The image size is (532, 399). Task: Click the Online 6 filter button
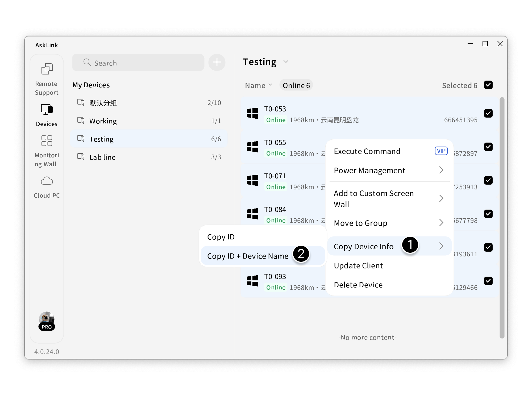(296, 85)
